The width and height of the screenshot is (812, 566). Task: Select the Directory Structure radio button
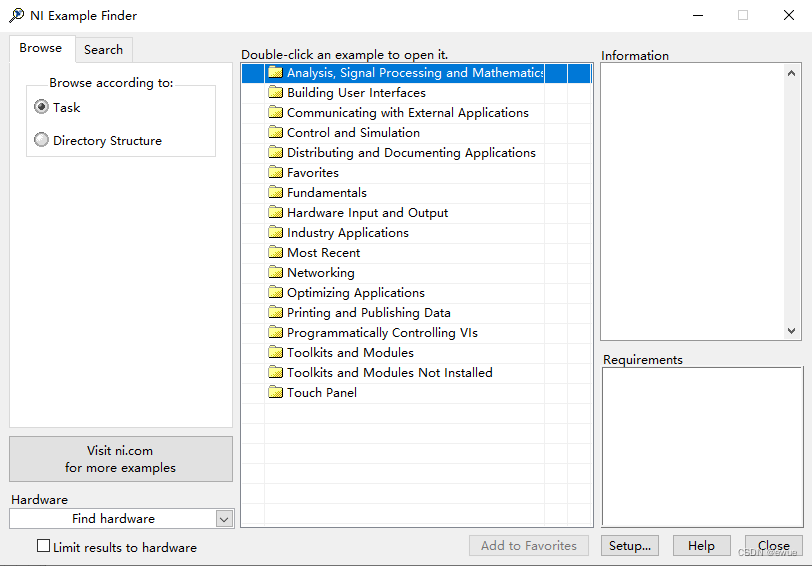point(41,140)
